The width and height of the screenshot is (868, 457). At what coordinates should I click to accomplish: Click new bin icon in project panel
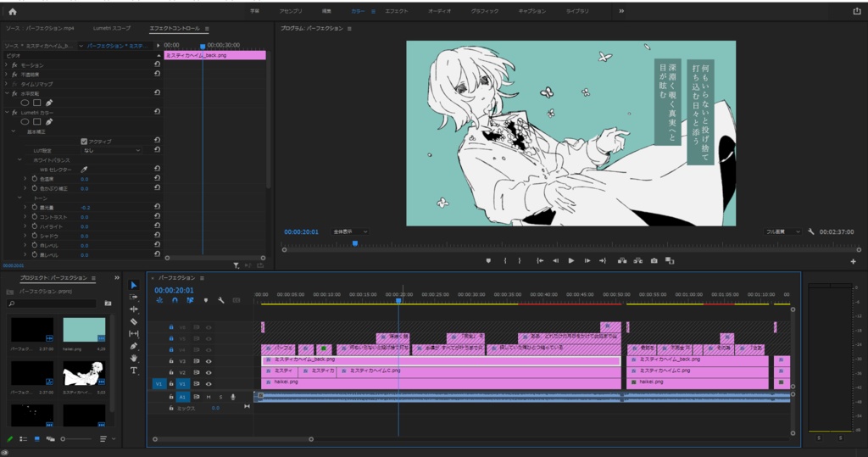108,304
